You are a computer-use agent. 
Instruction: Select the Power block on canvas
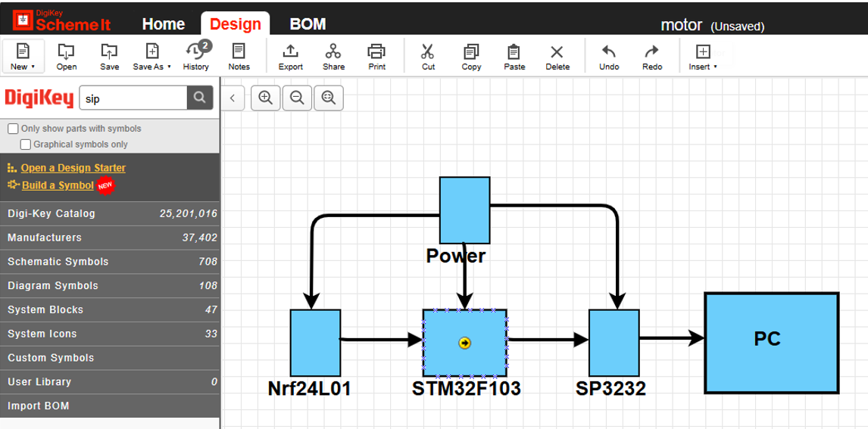(x=464, y=210)
